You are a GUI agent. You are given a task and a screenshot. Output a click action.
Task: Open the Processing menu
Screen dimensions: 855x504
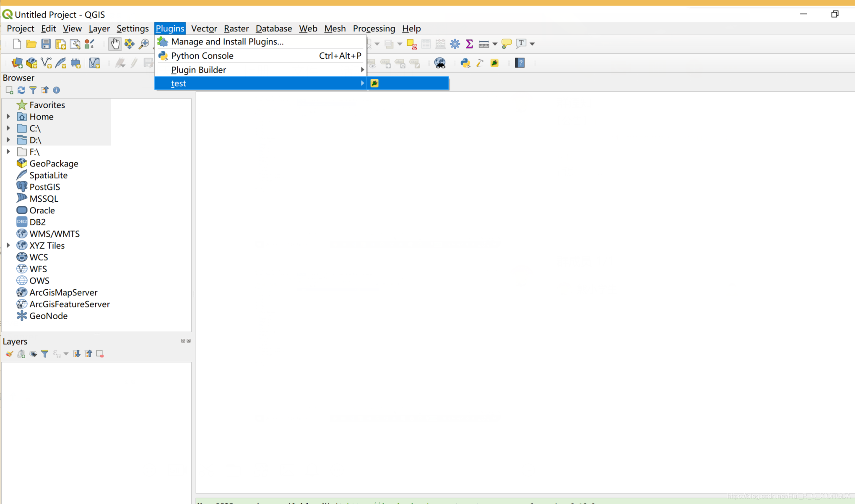(x=374, y=29)
